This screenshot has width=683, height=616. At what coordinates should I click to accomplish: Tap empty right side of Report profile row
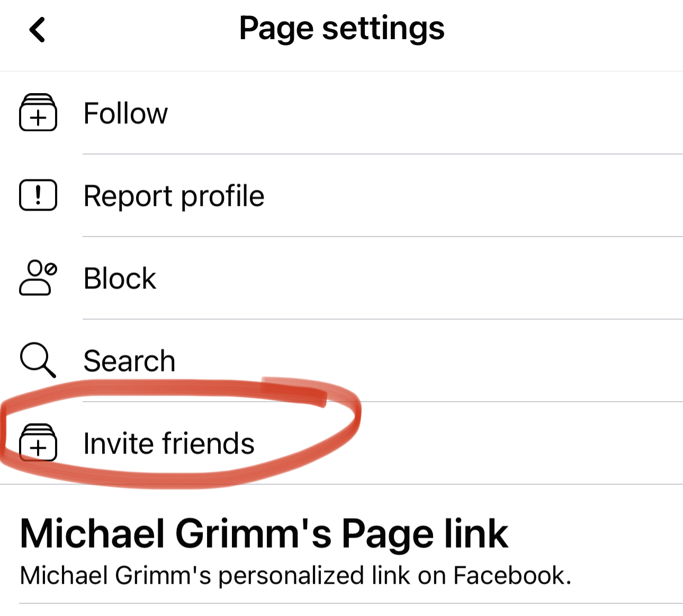pos(477,196)
